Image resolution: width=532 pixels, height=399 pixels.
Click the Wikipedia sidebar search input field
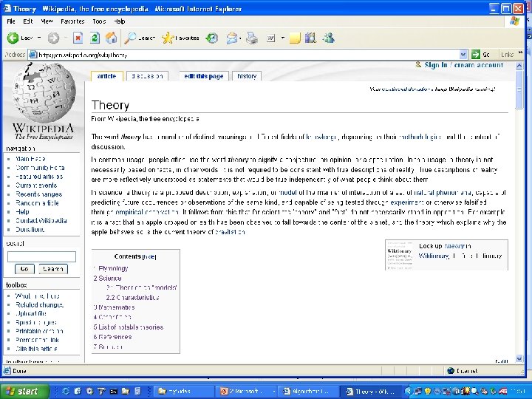(x=41, y=257)
